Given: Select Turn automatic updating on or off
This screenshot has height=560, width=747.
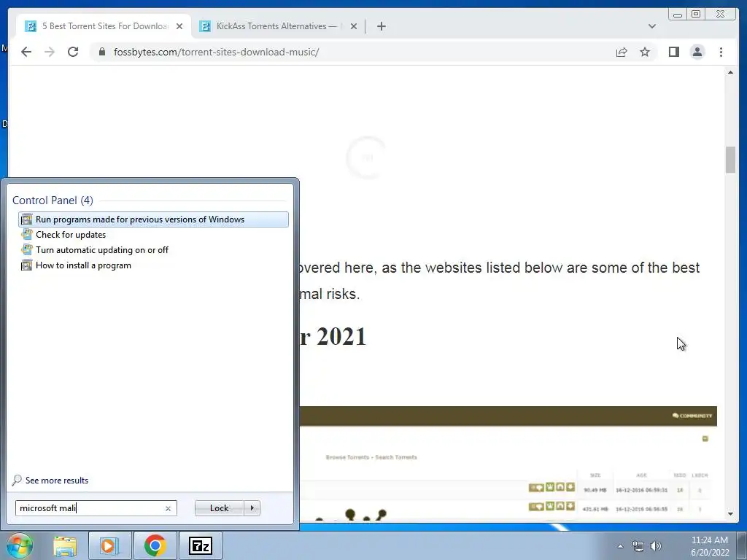Looking at the screenshot, I should coord(153,250).
